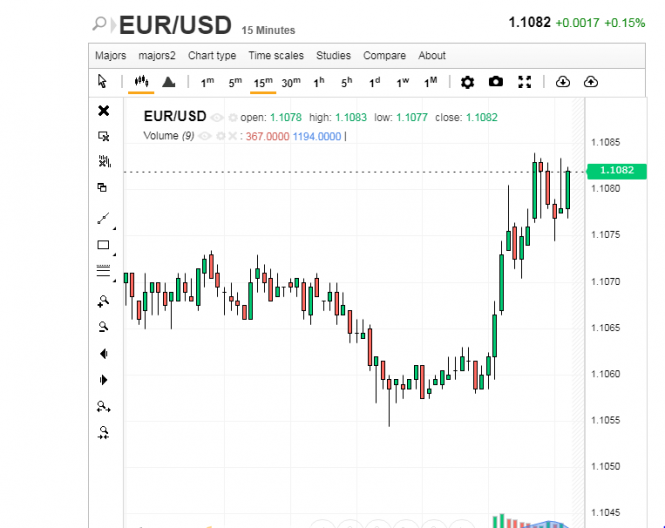Open the Chart type menu
This screenshot has height=528, width=665.
(212, 56)
